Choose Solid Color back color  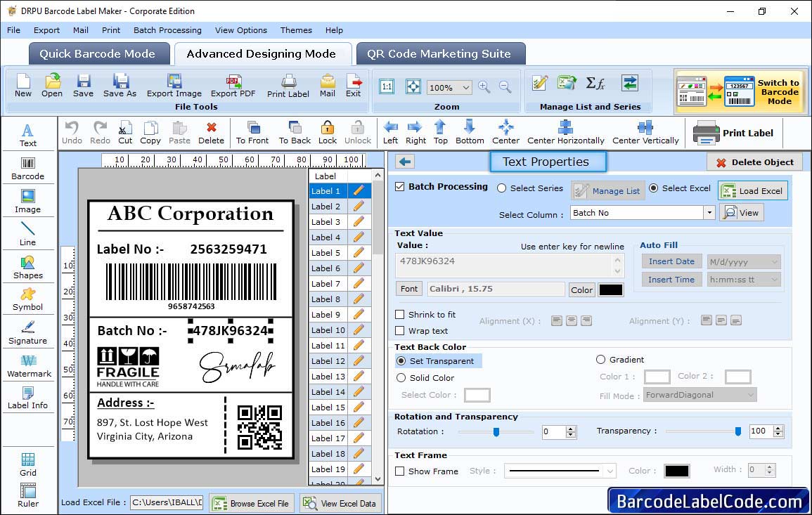[401, 378]
